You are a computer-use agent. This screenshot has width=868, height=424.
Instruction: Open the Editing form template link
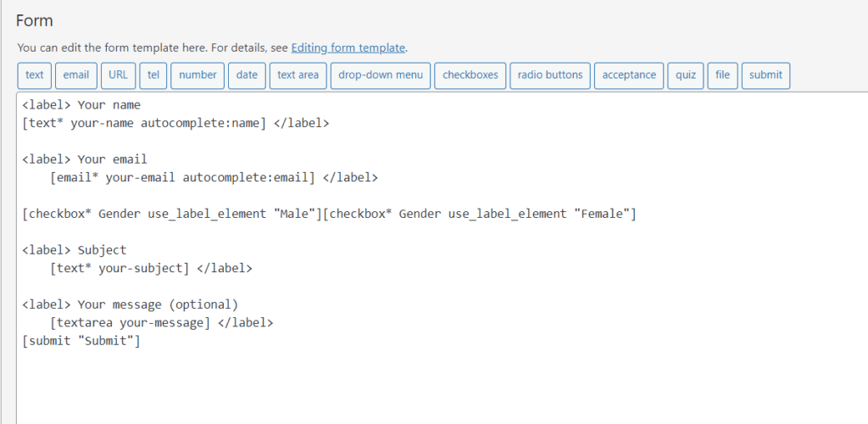tap(348, 47)
